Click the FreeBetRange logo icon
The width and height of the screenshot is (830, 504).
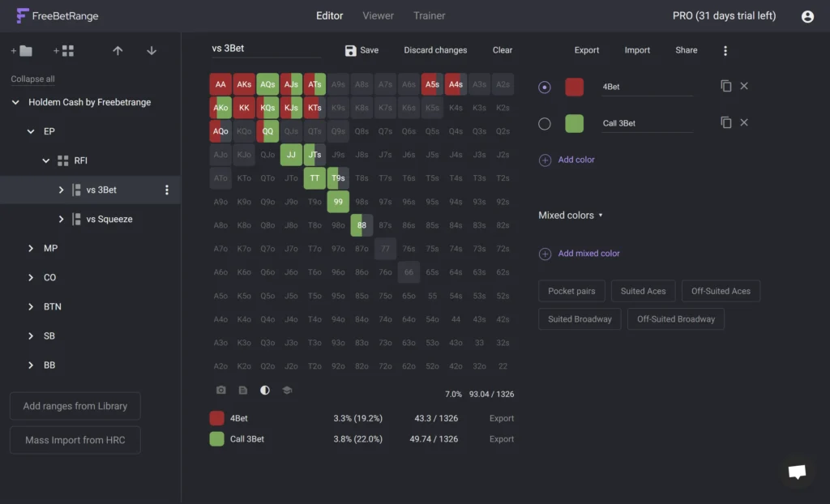22,16
